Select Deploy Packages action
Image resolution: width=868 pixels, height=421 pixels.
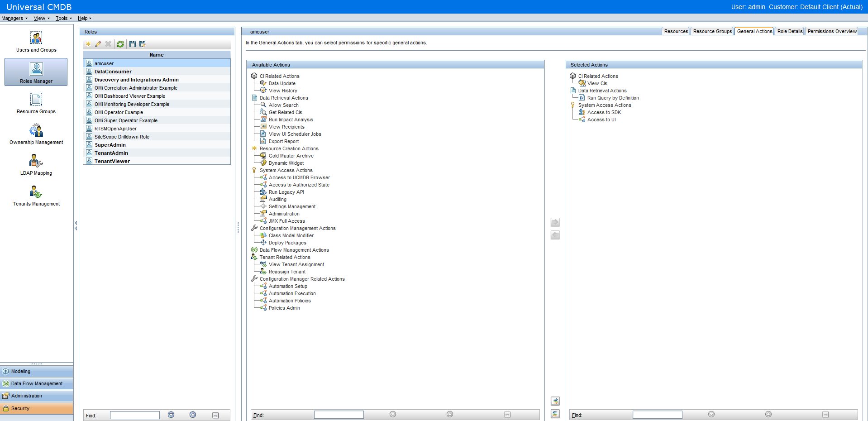pos(287,243)
